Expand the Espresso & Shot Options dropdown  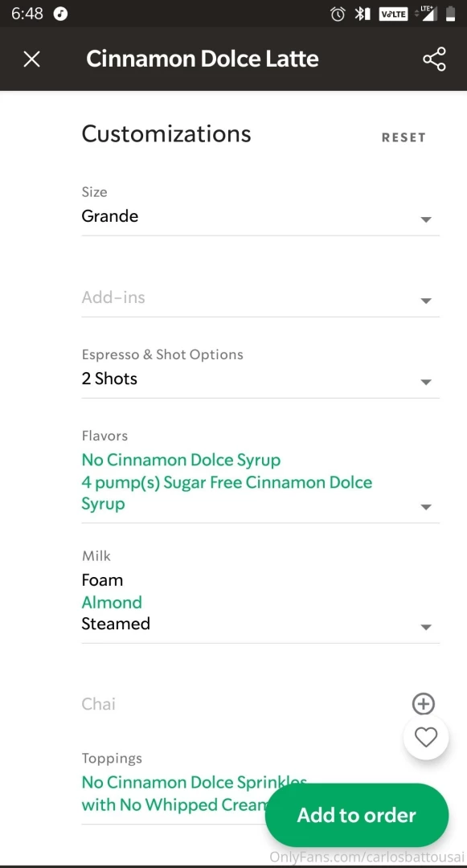425,381
